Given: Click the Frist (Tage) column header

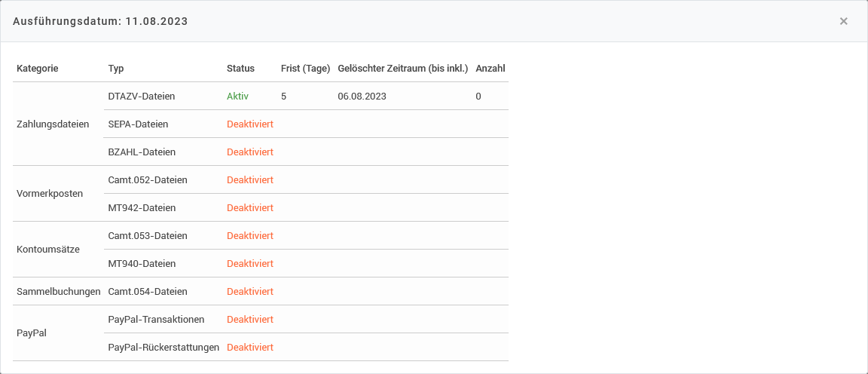Looking at the screenshot, I should 305,69.
